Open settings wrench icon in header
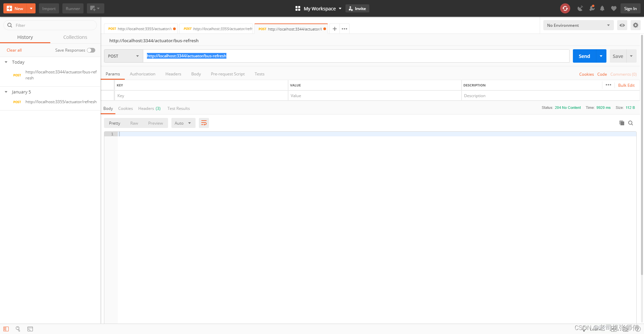 pos(592,8)
